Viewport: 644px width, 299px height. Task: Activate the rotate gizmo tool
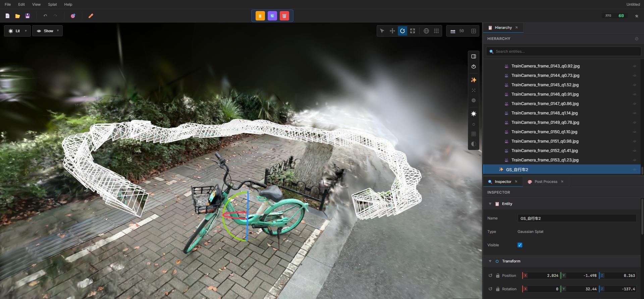402,31
